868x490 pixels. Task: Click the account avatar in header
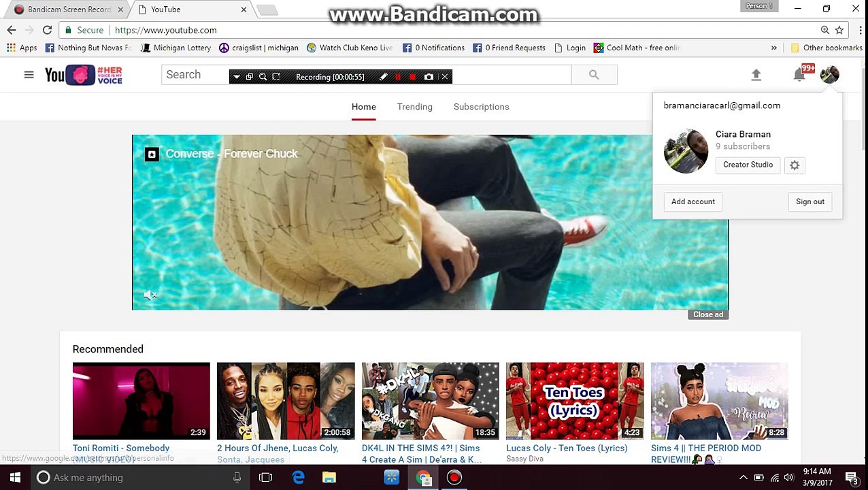tap(829, 75)
